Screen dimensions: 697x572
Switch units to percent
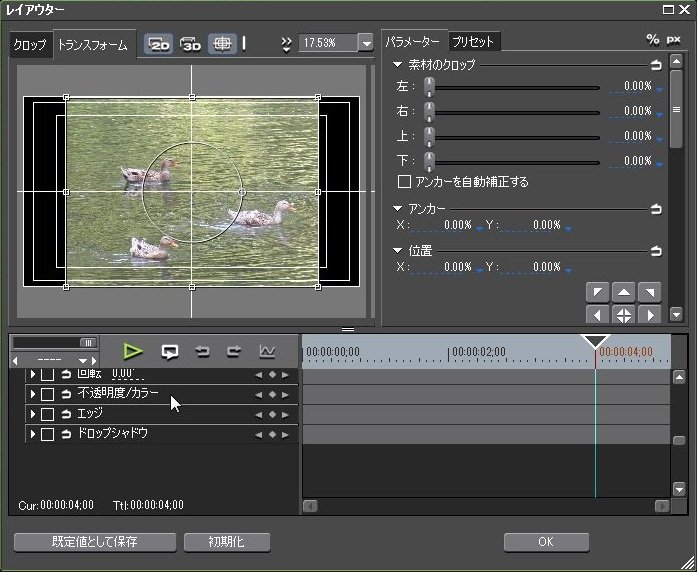click(653, 40)
